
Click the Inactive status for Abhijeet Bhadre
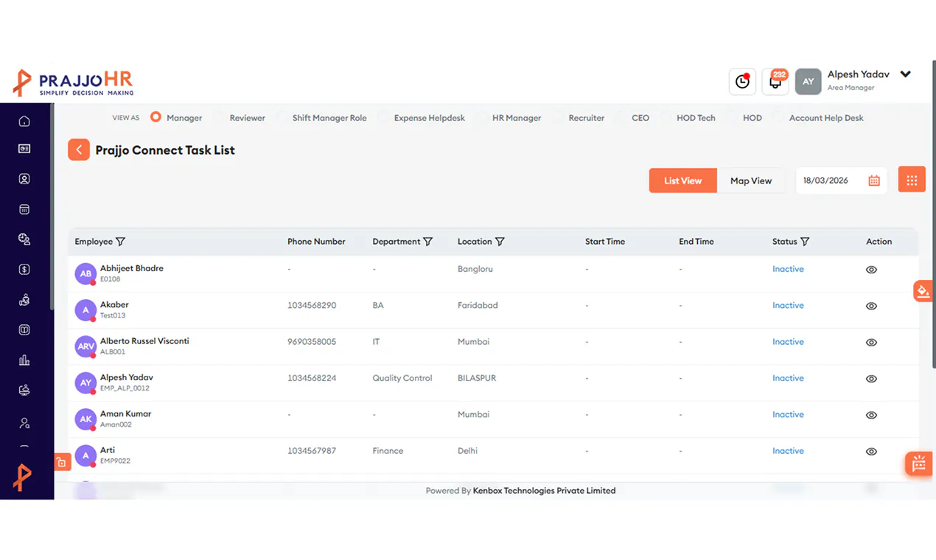(788, 269)
